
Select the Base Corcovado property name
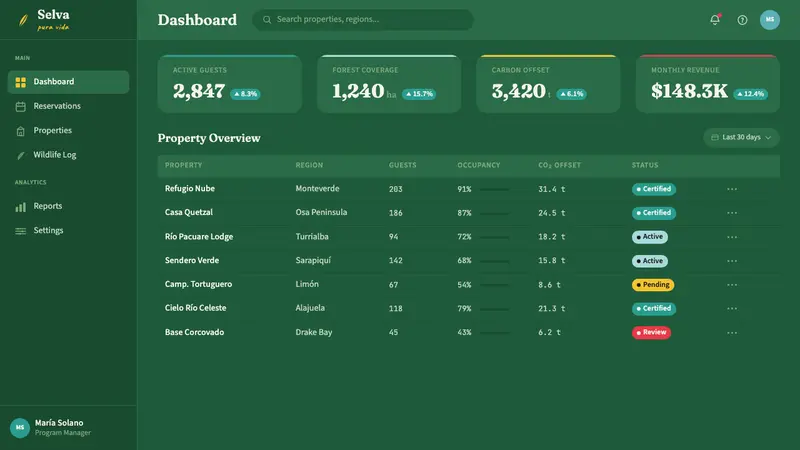194,332
